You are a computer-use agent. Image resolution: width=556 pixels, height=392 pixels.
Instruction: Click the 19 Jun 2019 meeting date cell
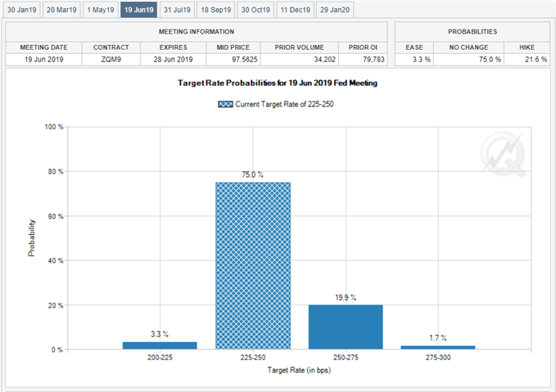[x=43, y=60]
